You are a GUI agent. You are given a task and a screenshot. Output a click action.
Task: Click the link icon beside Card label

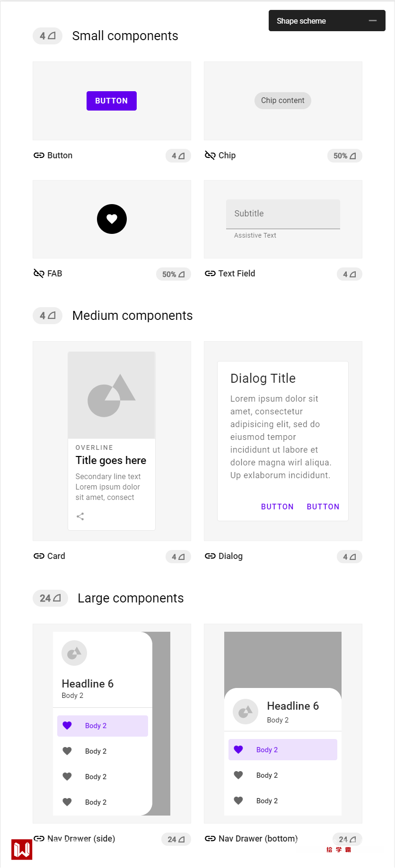tap(39, 556)
